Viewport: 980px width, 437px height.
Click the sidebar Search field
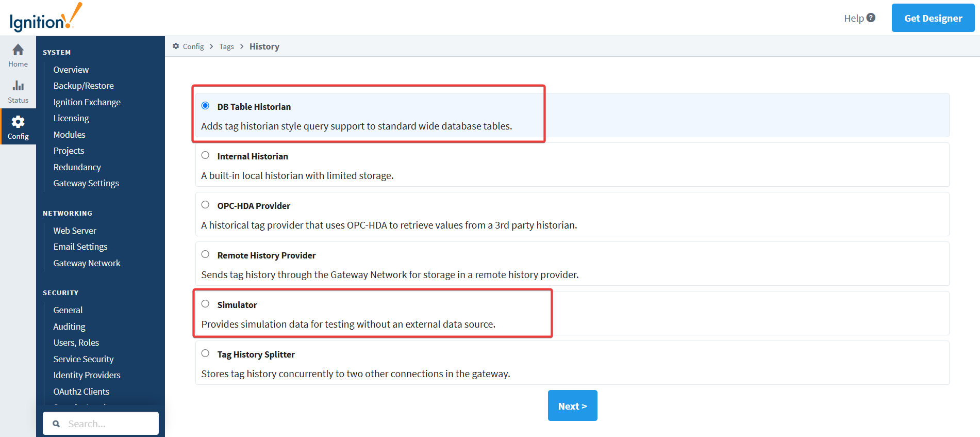tap(101, 424)
